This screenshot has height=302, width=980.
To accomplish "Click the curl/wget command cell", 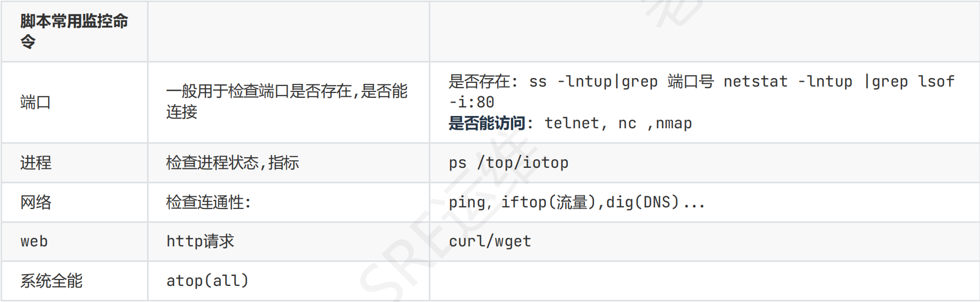I will [x=705, y=242].
